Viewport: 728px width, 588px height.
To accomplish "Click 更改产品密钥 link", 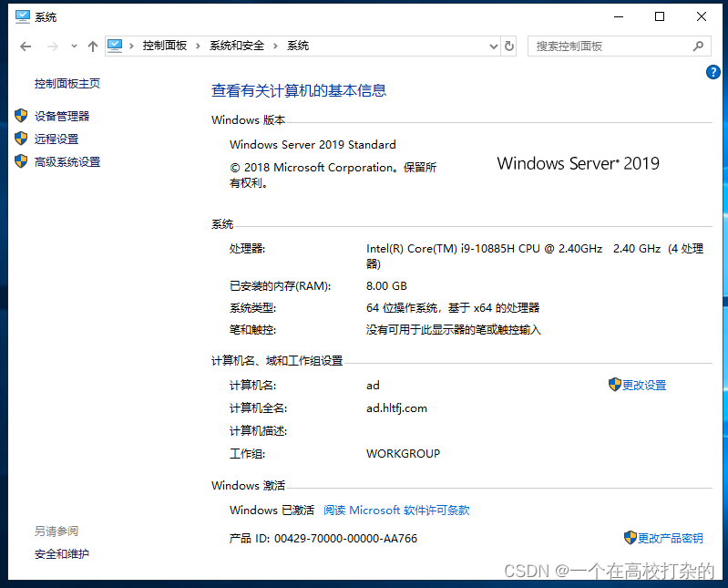I will 671,538.
